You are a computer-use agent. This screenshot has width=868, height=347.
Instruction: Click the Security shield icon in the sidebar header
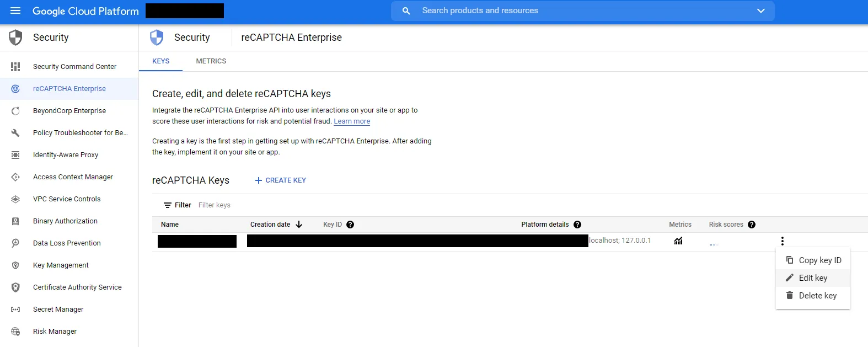point(15,38)
